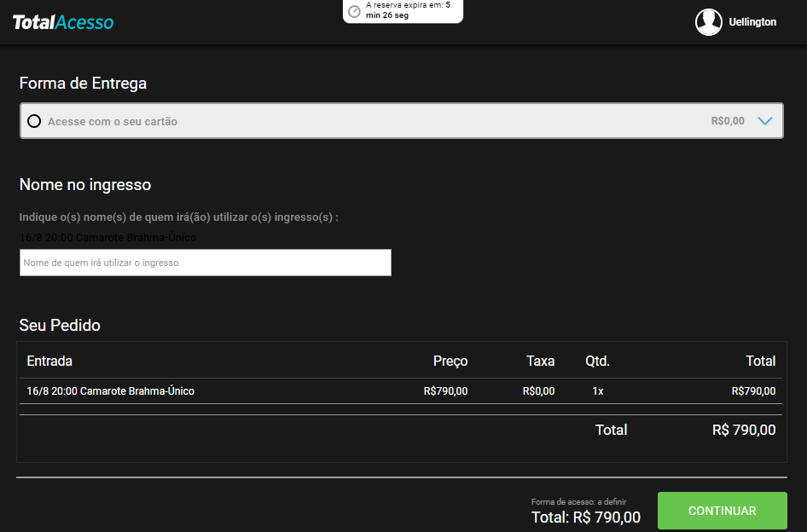Click the 'Nome no ingresso' heading
This screenshot has width=807, height=532.
pyautogui.click(x=85, y=185)
